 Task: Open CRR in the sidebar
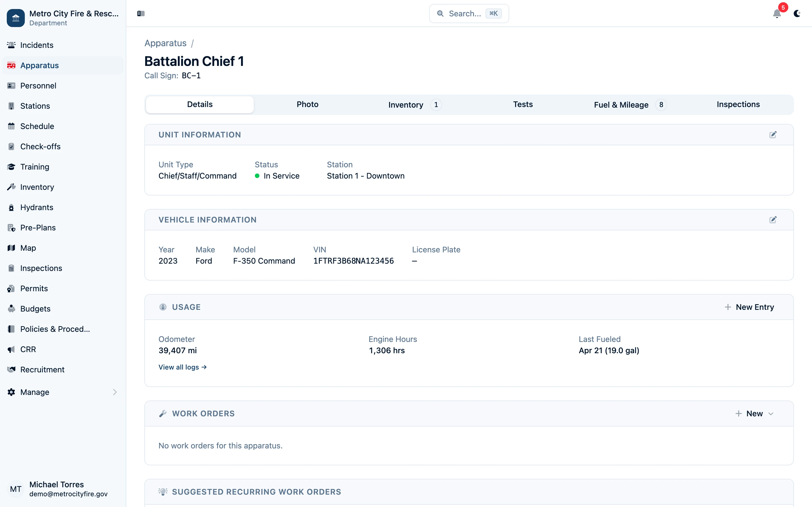28,349
